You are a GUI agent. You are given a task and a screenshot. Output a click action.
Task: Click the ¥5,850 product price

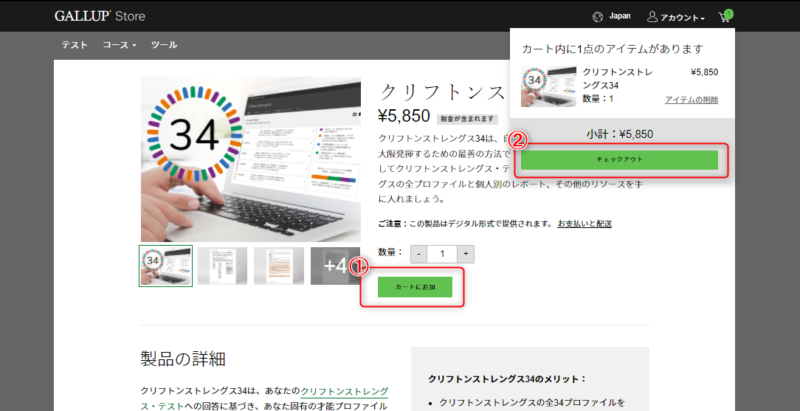click(x=404, y=117)
